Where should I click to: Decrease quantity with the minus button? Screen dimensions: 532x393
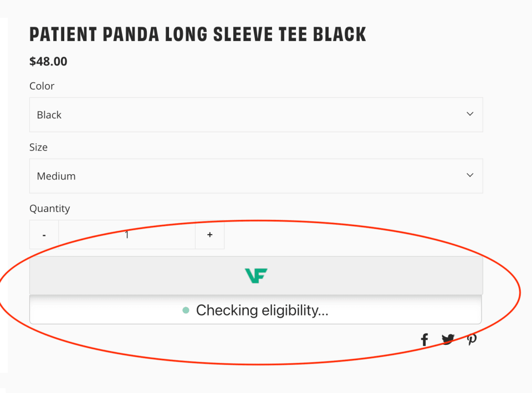pos(44,235)
